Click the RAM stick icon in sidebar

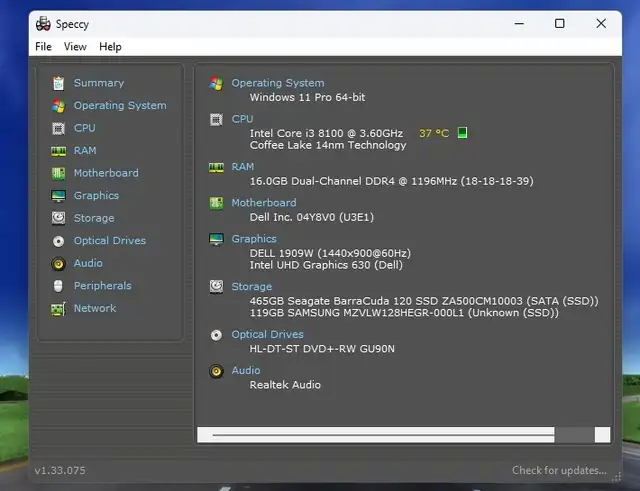58,151
